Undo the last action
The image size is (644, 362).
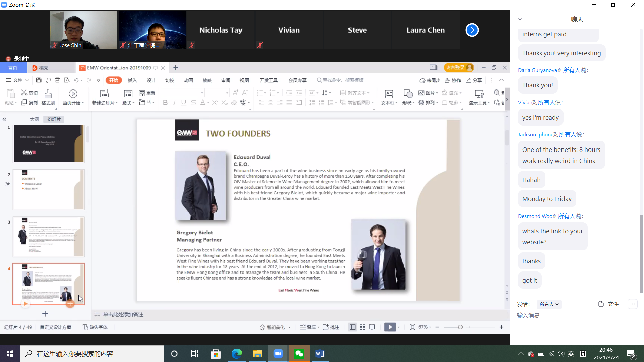[x=76, y=80]
